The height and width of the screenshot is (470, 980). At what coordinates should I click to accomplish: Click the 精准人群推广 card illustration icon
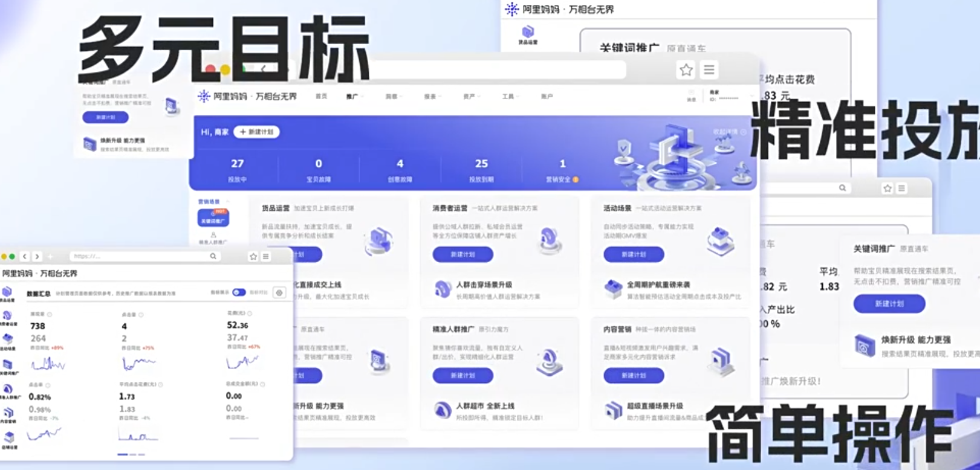[x=549, y=362]
